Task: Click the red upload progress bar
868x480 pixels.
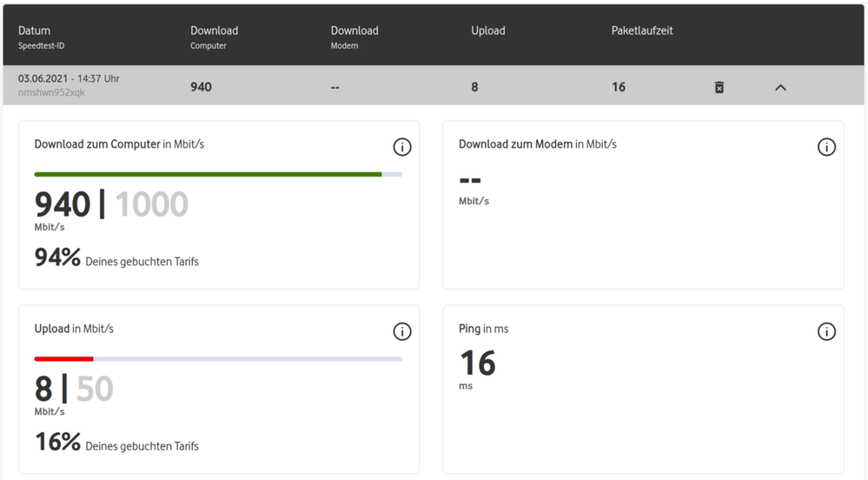Action: click(x=64, y=358)
